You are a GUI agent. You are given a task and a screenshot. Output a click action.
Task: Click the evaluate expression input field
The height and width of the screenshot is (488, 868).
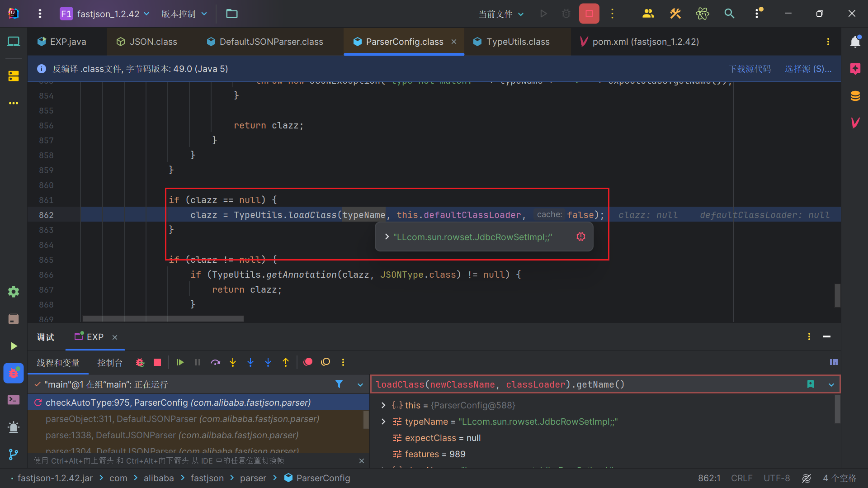click(x=588, y=384)
